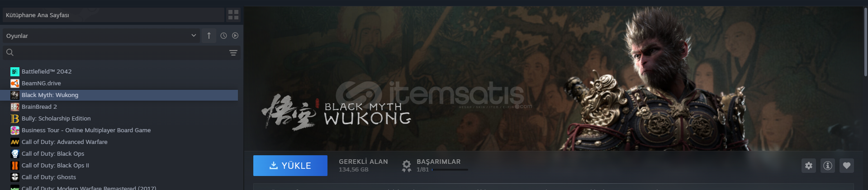Click the achievements badge icon
Screen dimensions: 868x190
tap(407, 166)
